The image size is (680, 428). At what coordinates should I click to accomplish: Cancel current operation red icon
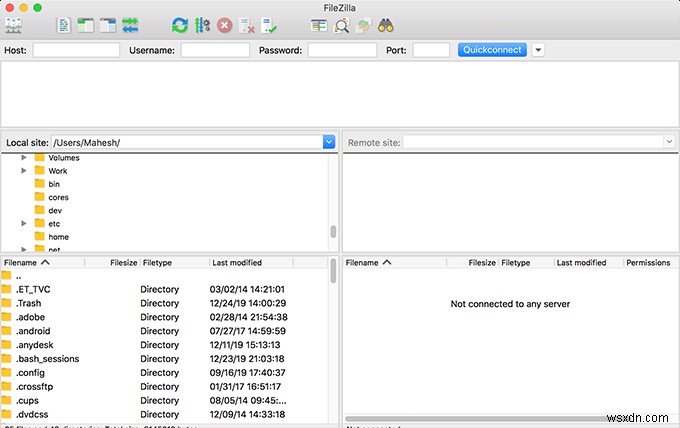point(225,26)
